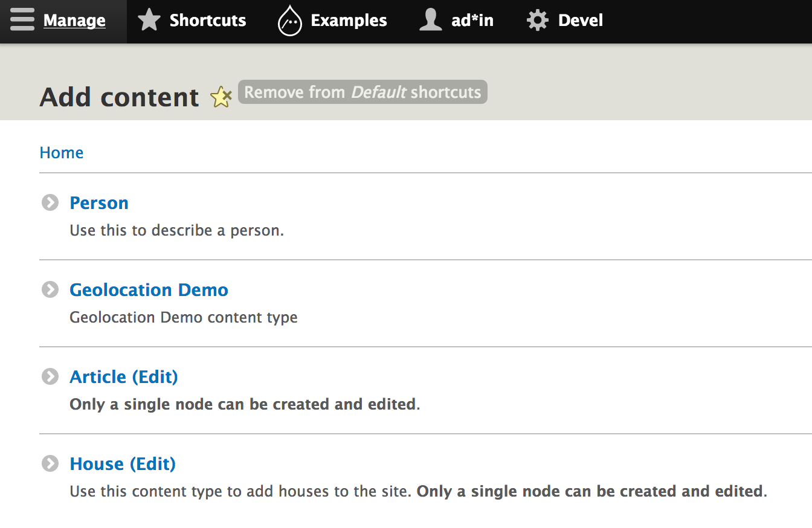This screenshot has width=812, height=528.
Task: Follow the House (Edit) link
Action: click(123, 464)
